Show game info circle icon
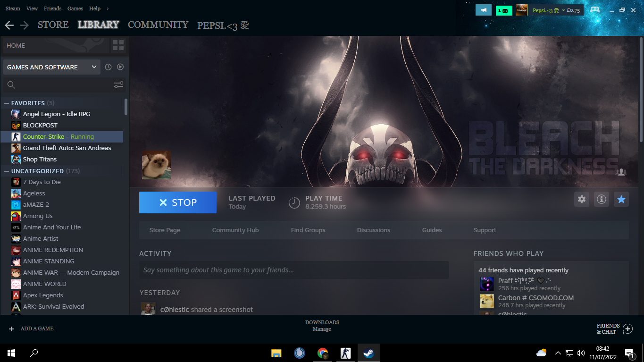Viewport: 644px width, 362px height. point(602,199)
